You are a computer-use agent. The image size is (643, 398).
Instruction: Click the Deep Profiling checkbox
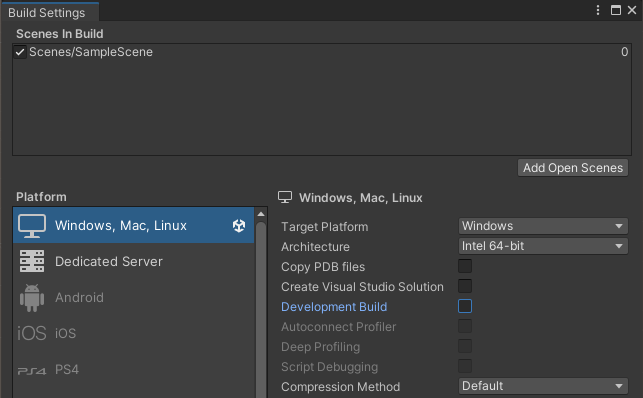[x=465, y=346]
